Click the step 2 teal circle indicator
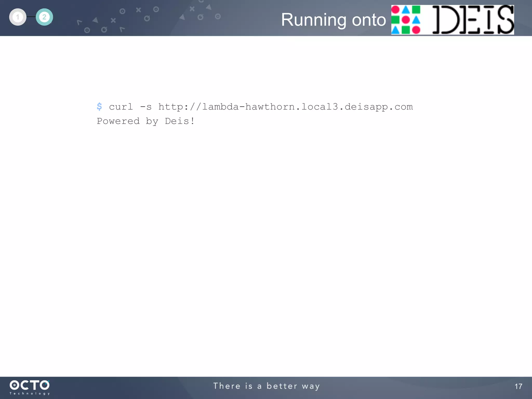 [x=44, y=17]
